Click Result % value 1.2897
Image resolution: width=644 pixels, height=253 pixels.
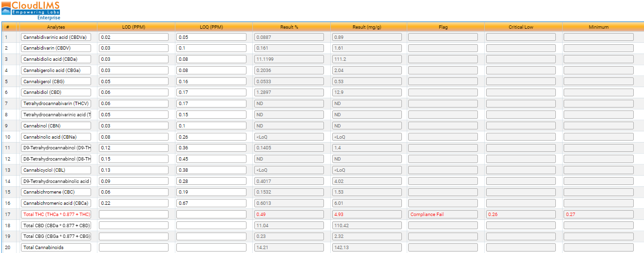289,92
